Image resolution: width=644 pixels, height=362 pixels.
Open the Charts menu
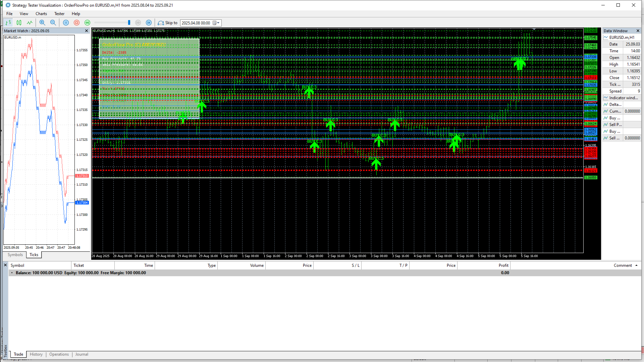[x=41, y=14]
